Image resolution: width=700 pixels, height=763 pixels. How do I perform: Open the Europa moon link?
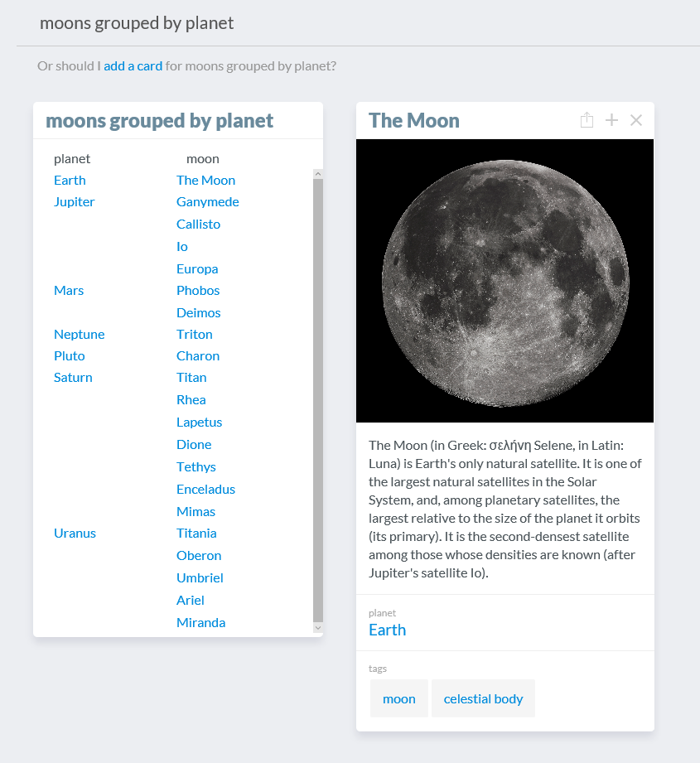(x=197, y=268)
